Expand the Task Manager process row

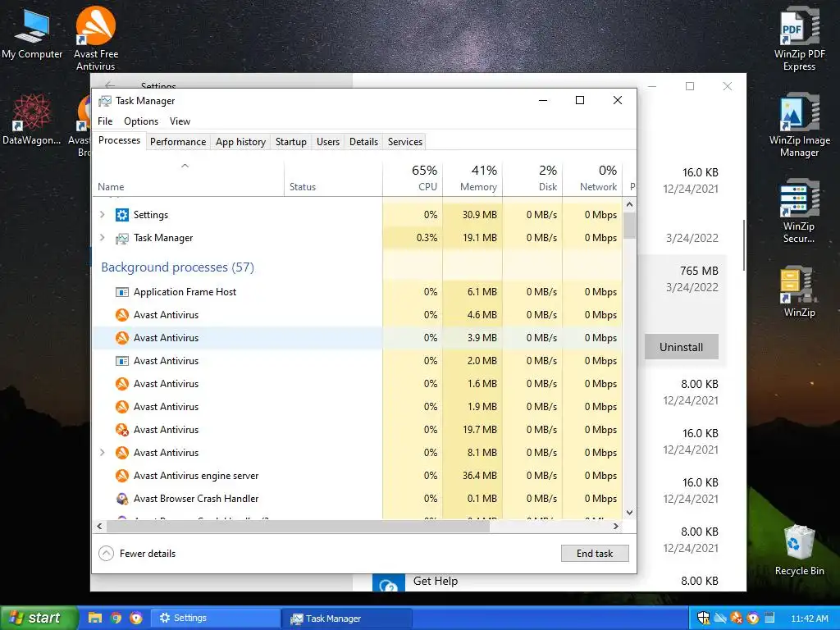103,238
